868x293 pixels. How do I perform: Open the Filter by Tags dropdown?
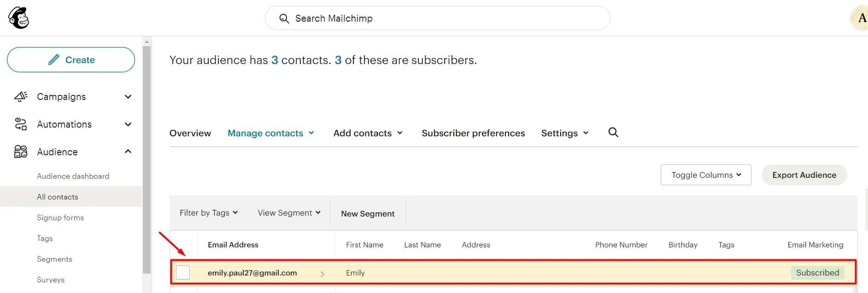(209, 213)
